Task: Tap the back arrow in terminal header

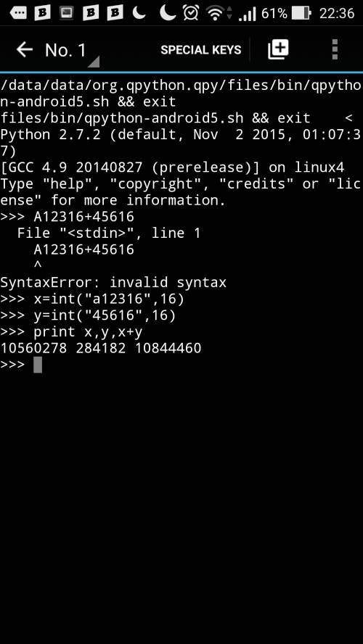Action: click(24, 50)
